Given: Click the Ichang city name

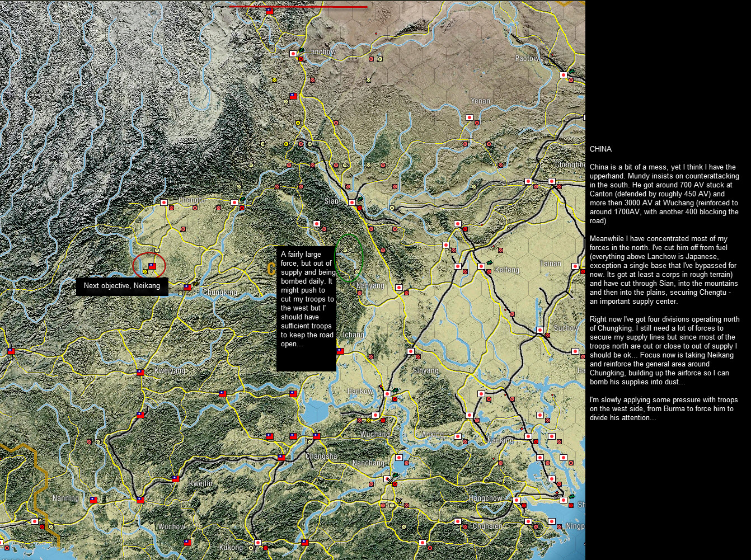Looking at the screenshot, I should (353, 335).
